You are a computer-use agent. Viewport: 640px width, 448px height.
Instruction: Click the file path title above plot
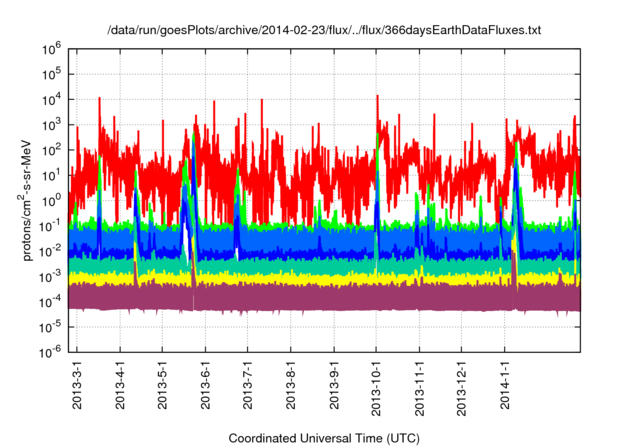click(x=323, y=31)
